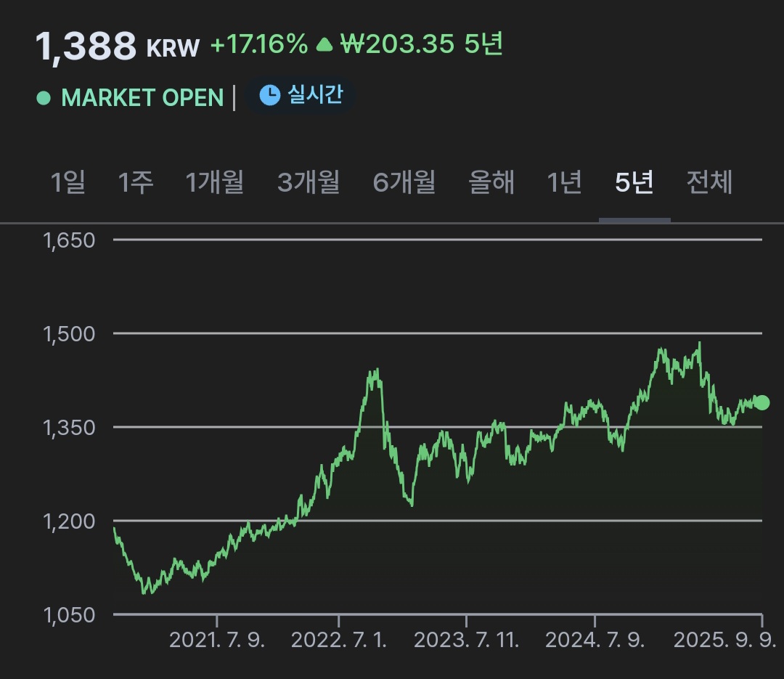Click the green endpoint dot on chart

coord(761,402)
